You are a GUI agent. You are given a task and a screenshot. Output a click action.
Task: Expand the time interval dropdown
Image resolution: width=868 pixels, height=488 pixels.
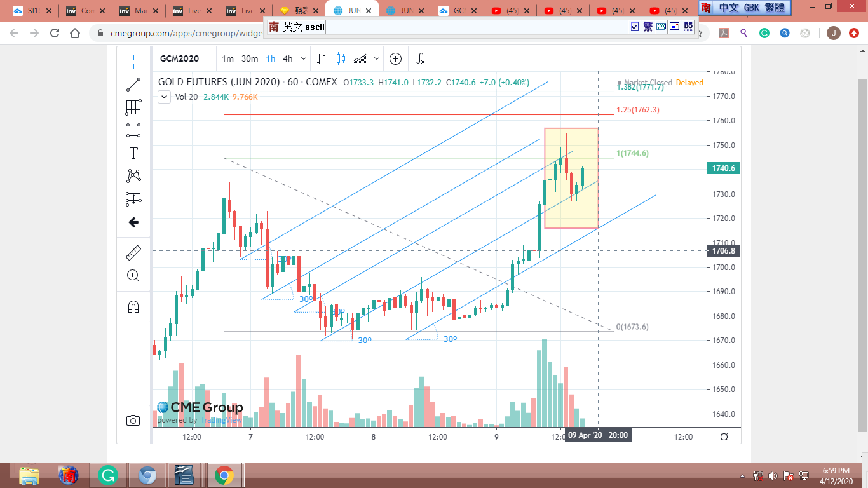[304, 59]
